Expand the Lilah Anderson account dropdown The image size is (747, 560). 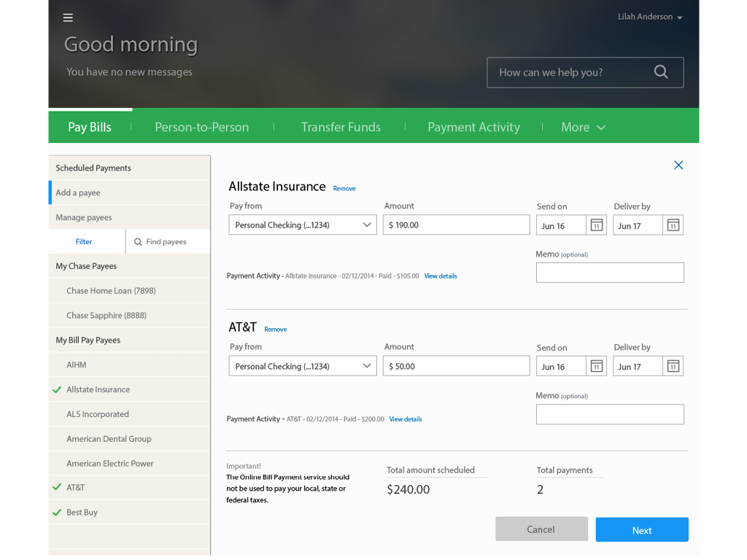(x=650, y=17)
